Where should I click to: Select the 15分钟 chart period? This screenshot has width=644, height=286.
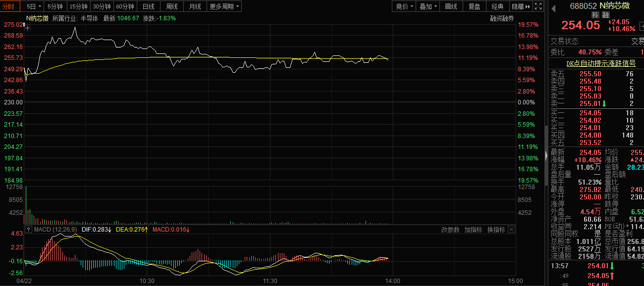[x=78, y=6]
